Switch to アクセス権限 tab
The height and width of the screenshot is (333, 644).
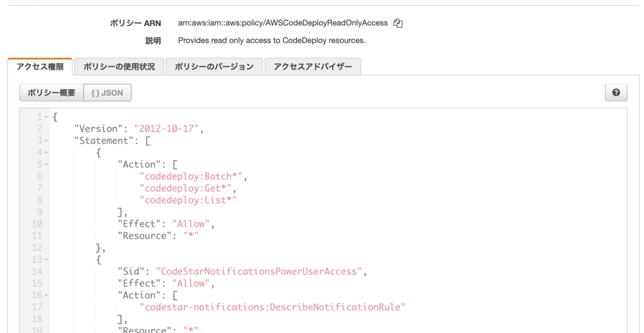pyautogui.click(x=40, y=67)
